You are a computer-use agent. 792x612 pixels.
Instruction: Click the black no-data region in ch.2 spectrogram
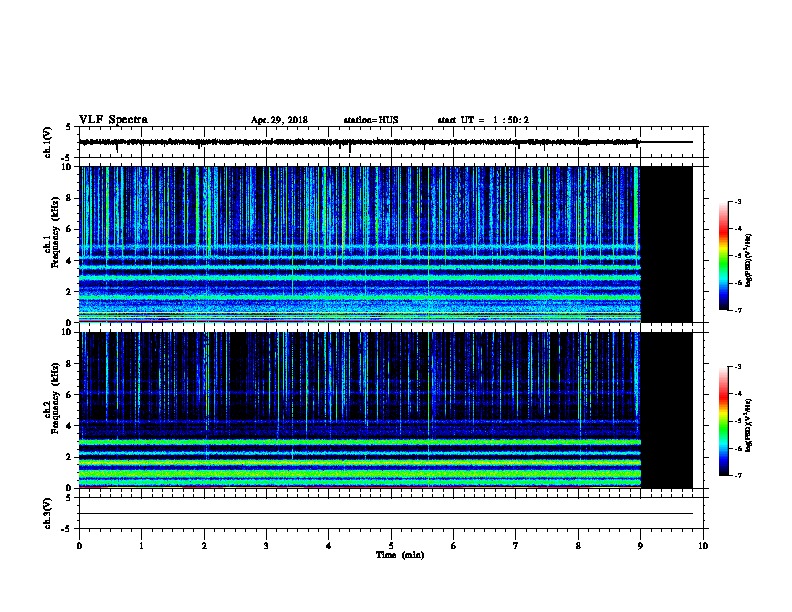pos(667,410)
